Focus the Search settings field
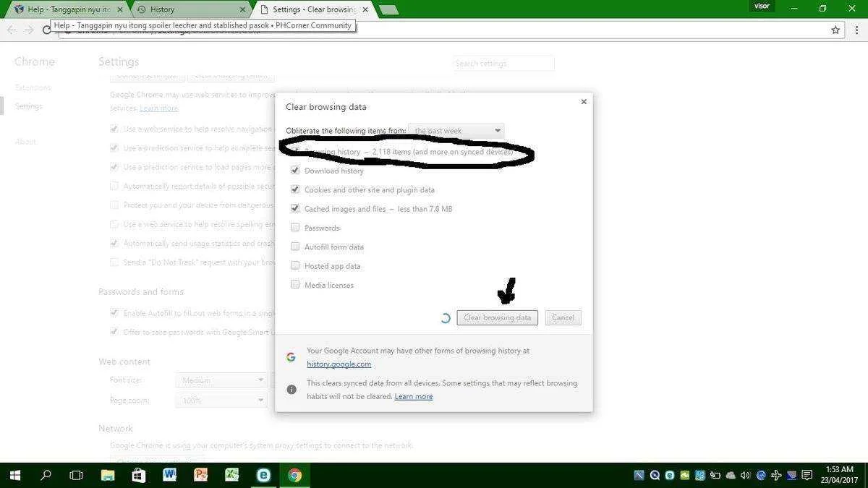The height and width of the screenshot is (488, 868). click(x=504, y=64)
